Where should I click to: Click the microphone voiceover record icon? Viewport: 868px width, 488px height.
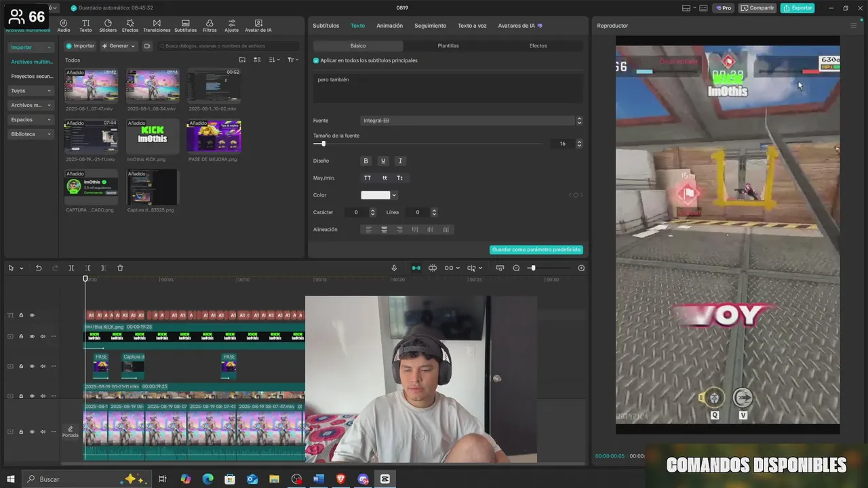click(x=394, y=268)
